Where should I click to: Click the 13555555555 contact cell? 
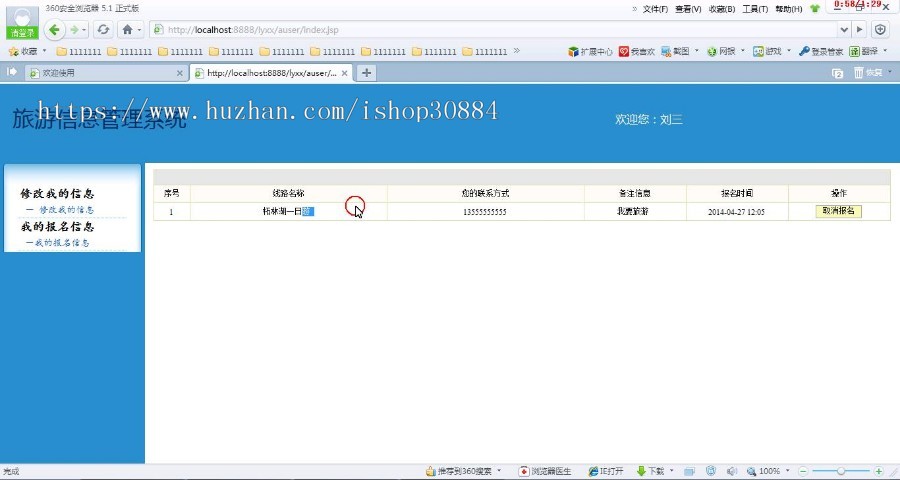tap(485, 211)
